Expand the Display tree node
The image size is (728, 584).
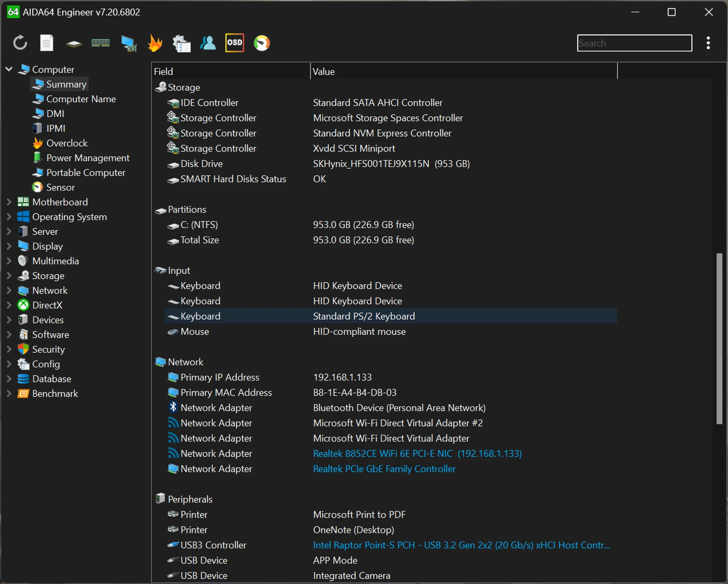click(9, 246)
